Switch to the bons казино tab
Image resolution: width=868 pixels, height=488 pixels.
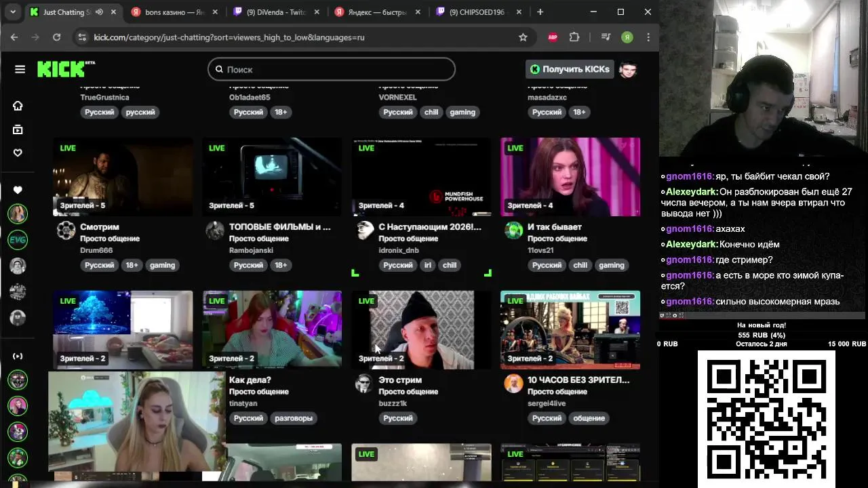174,12
